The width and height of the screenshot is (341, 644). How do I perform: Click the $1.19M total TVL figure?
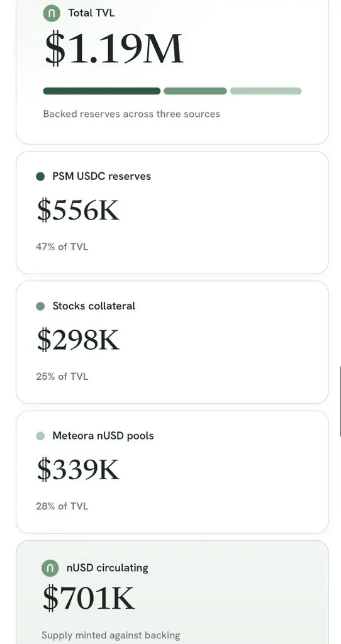click(114, 49)
